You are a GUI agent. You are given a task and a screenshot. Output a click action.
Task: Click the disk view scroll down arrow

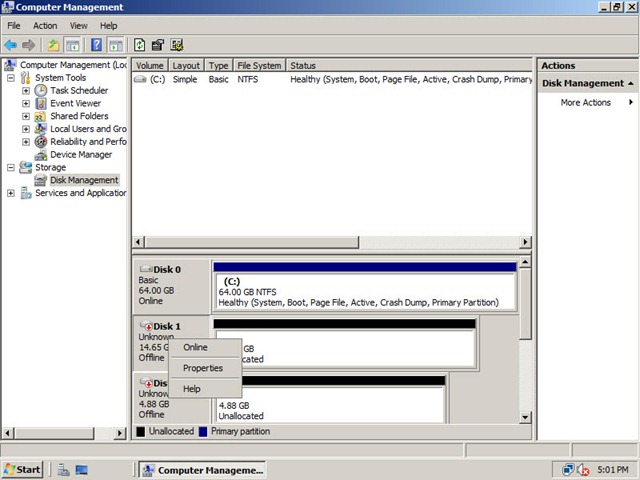[x=525, y=417]
